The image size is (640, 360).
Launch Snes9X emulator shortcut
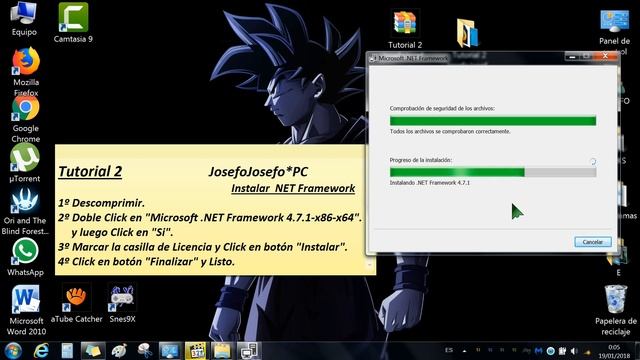(x=122, y=304)
